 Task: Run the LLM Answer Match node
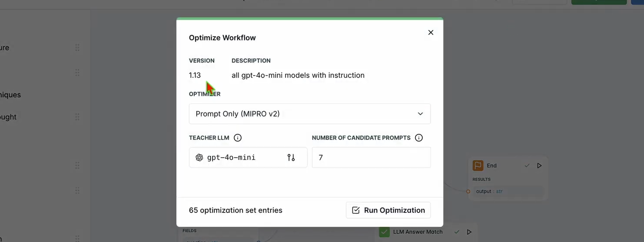(469, 232)
